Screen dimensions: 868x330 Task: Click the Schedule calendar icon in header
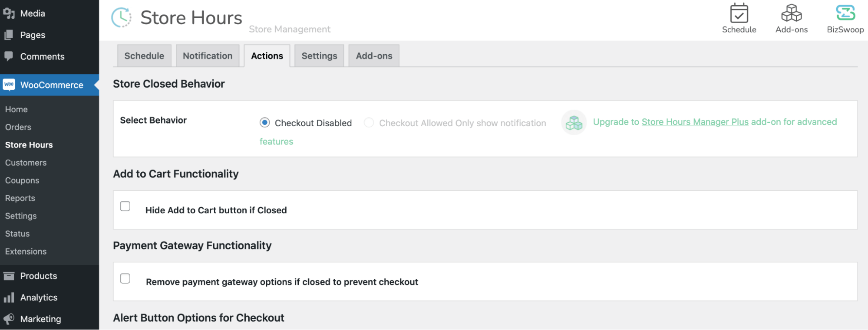[739, 13]
